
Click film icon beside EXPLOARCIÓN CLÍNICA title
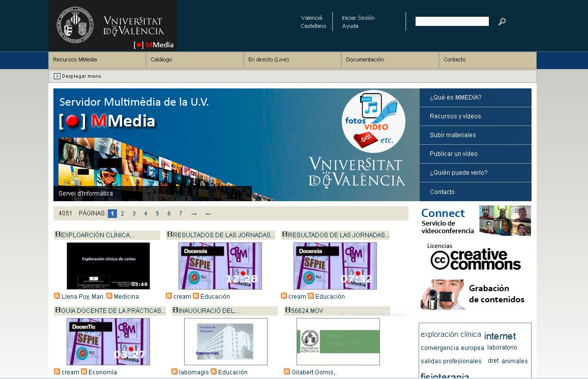tap(57, 235)
